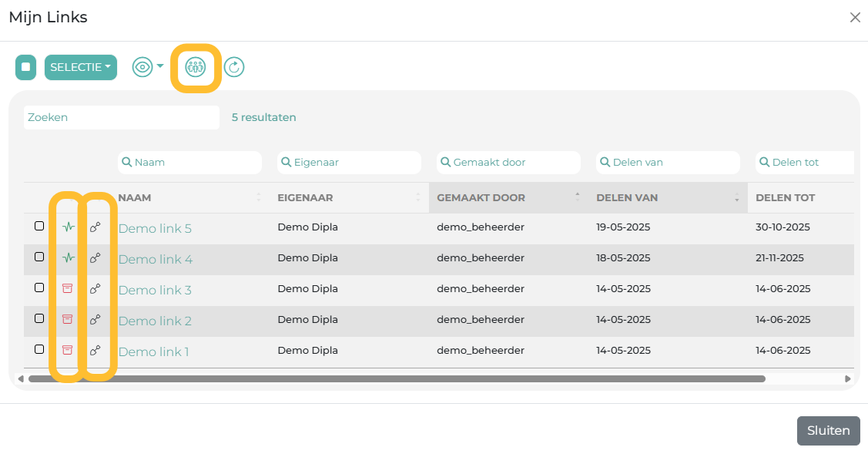868x454 pixels.
Task: Click the link icon for Demo link 5
Action: [x=96, y=227]
